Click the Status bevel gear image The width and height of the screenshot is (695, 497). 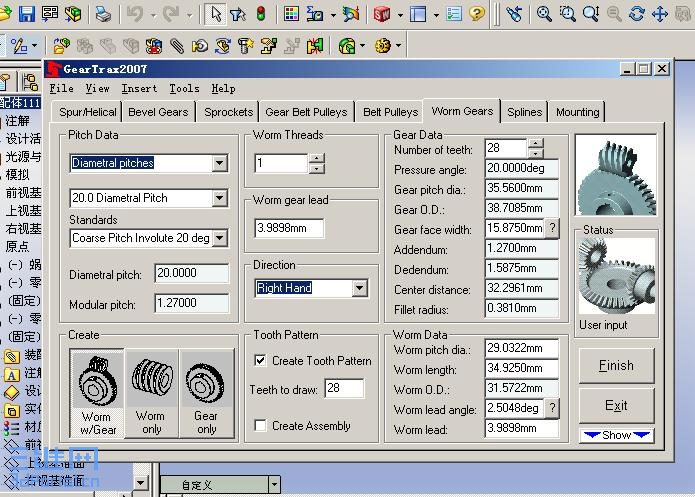coord(616,276)
